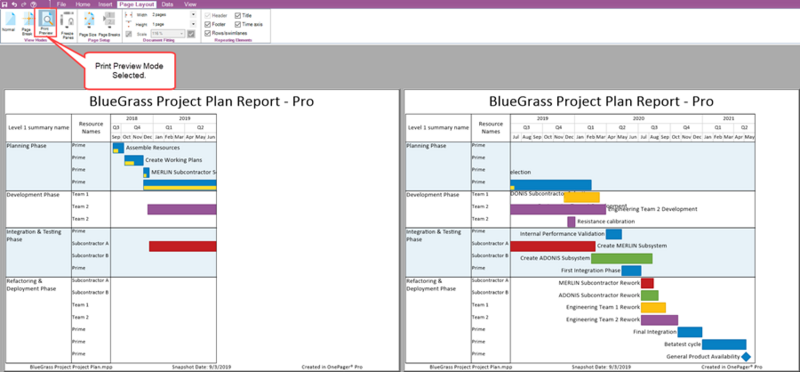Select the purple Resistance calibration bar

571,221
